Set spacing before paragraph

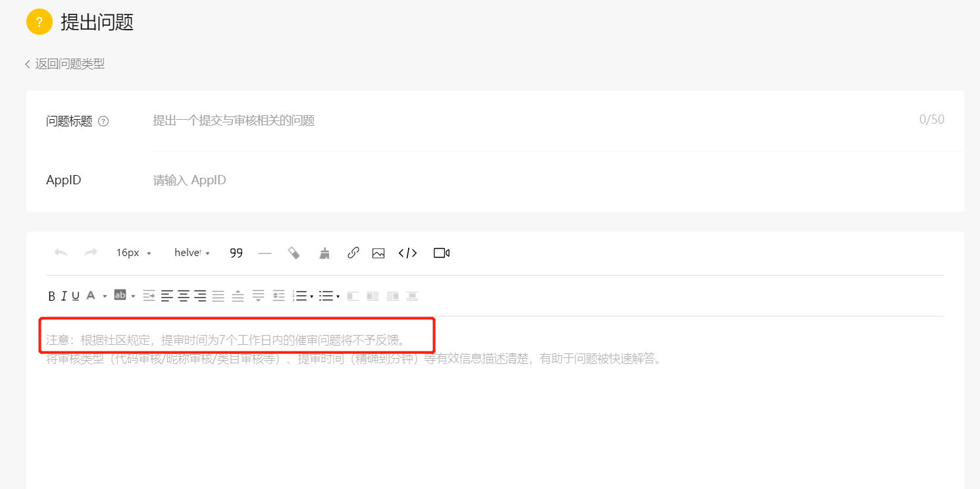pyautogui.click(x=238, y=296)
